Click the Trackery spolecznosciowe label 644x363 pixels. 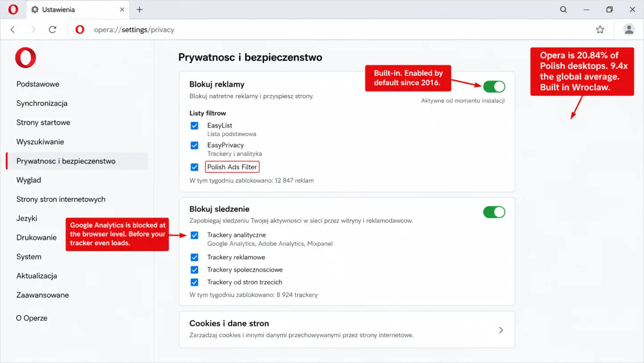click(245, 270)
